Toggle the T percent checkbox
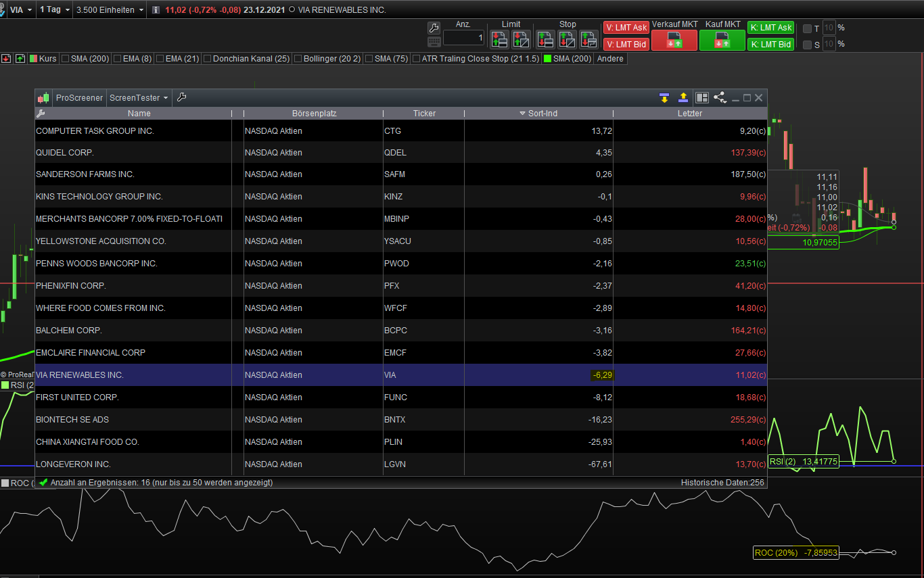The height and width of the screenshot is (578, 924). pos(807,28)
